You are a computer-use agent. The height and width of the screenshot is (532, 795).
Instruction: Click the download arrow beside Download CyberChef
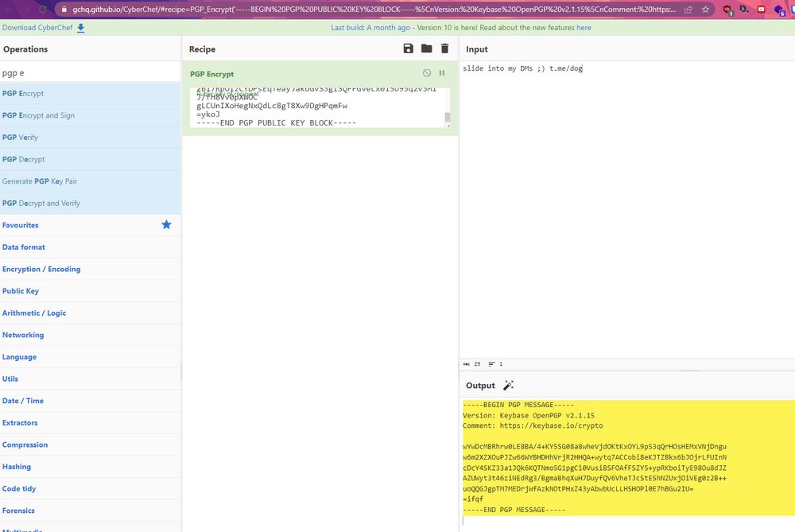pos(80,28)
